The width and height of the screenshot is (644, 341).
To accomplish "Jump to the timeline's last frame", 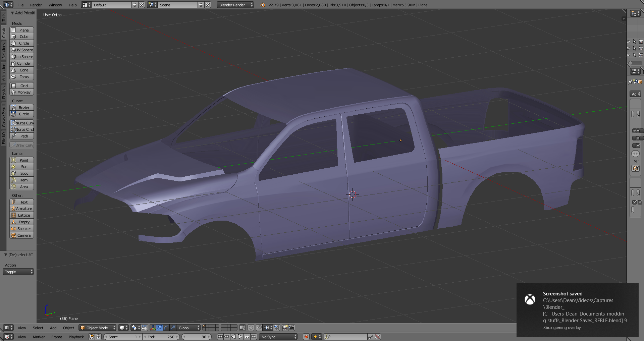I will [254, 337].
